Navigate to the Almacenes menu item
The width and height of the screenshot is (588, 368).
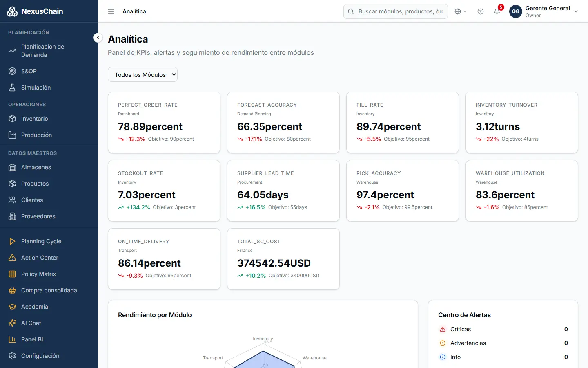click(x=49, y=167)
